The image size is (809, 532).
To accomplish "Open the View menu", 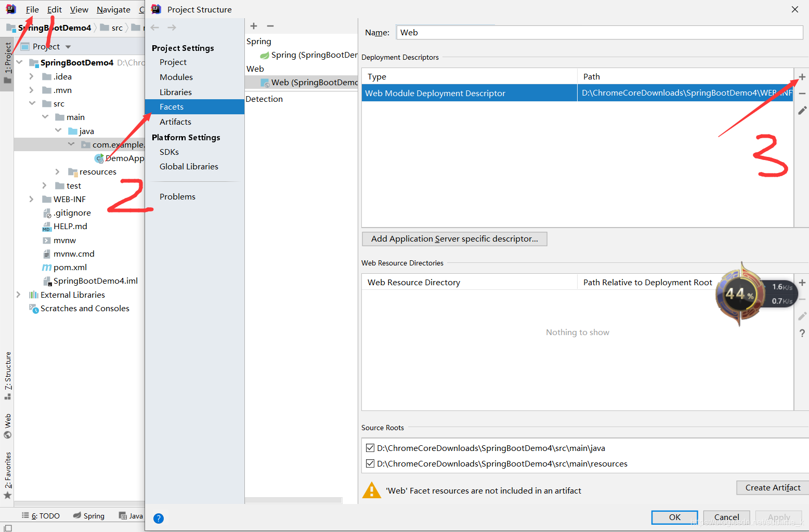I will pyautogui.click(x=79, y=9).
